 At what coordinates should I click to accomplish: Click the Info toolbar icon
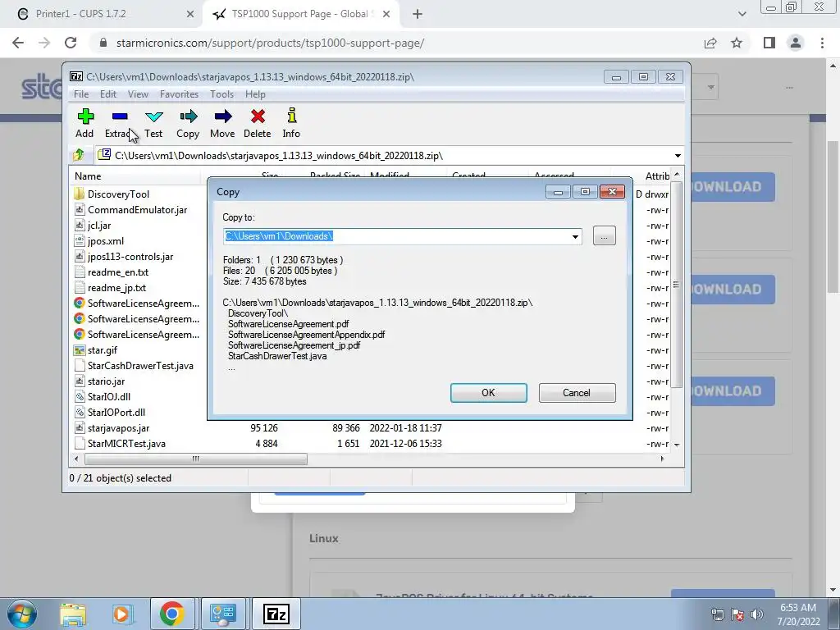(x=291, y=115)
